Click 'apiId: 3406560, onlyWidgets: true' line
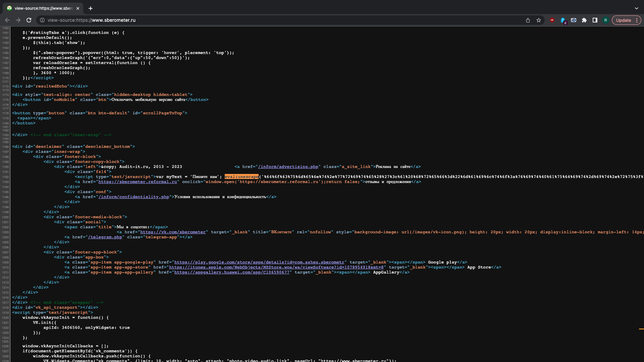Image resolution: width=644 pixels, height=362 pixels. [87, 327]
